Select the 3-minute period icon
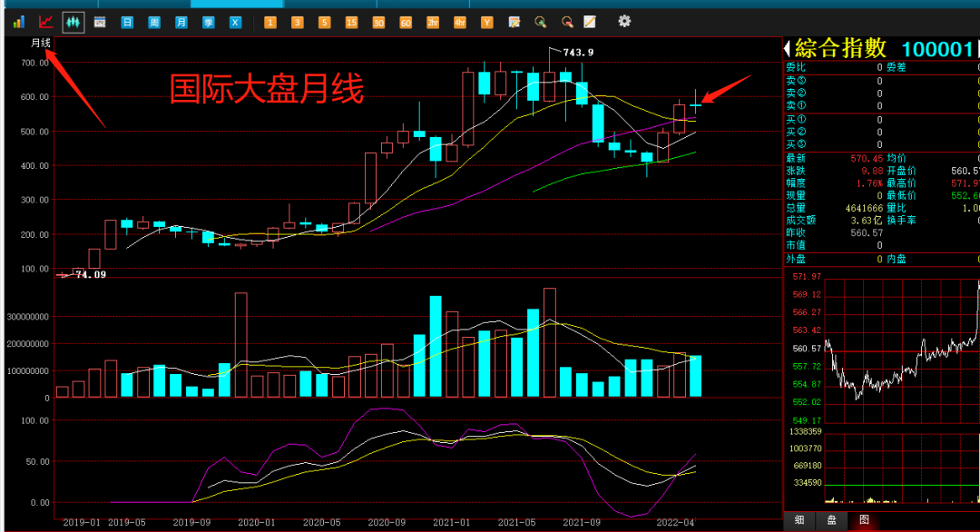980x532 pixels. tap(297, 23)
